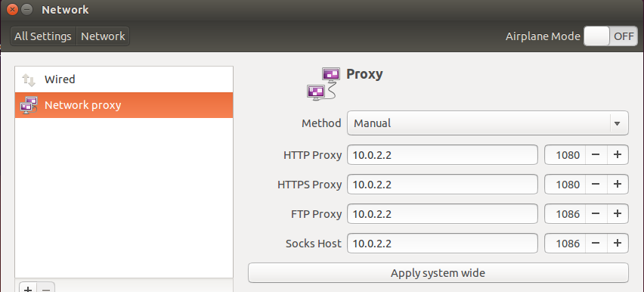The image size is (644, 292).
Task: Focus the HTTP Proxy address field
Action: click(x=442, y=154)
